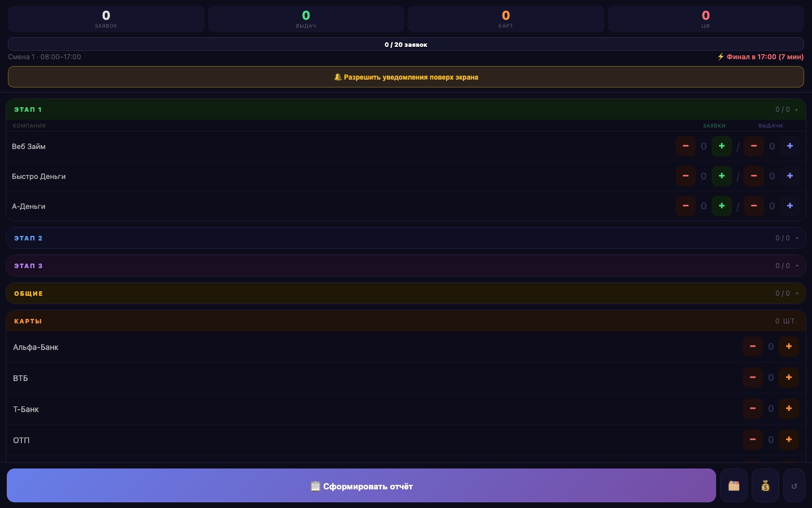Image resolution: width=812 pixels, height=508 pixels.
Task: Expand the Общие section
Action: 406,294
